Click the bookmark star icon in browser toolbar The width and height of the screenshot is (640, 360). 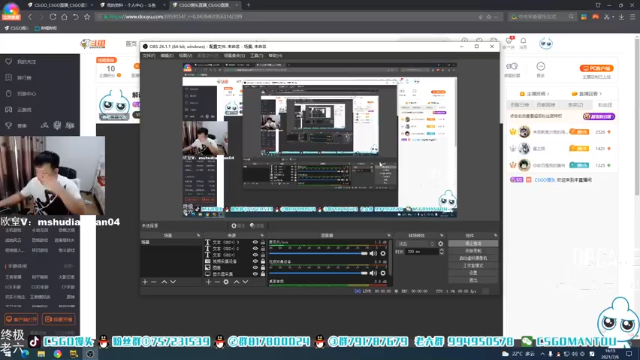[x=87, y=17]
